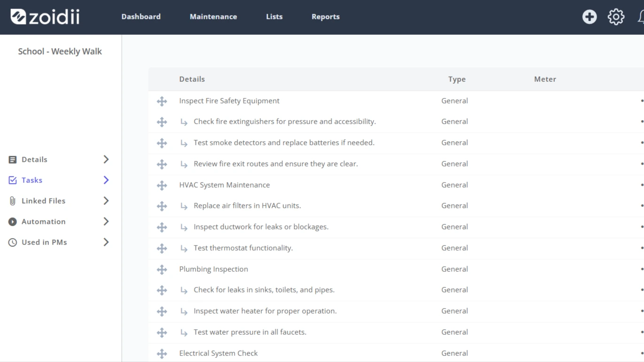The width and height of the screenshot is (644, 362).
Task: Open the Maintenance menu
Action: click(213, 16)
